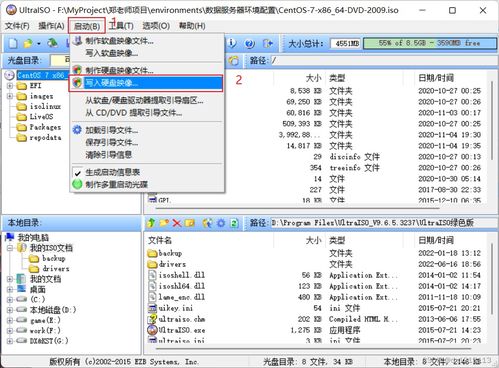Click the green up-folder arrow in local toolbar
Viewport: 499px width, 368px height.
tap(151, 223)
